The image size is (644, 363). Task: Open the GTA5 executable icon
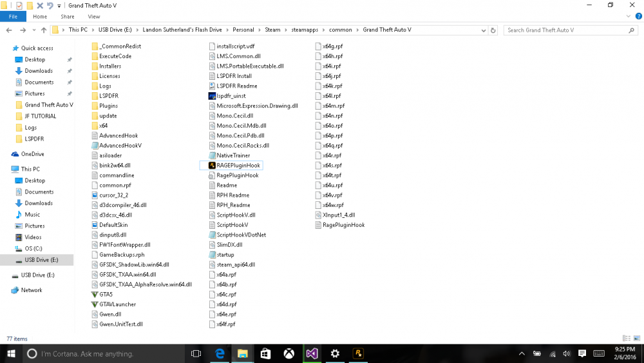(x=95, y=295)
